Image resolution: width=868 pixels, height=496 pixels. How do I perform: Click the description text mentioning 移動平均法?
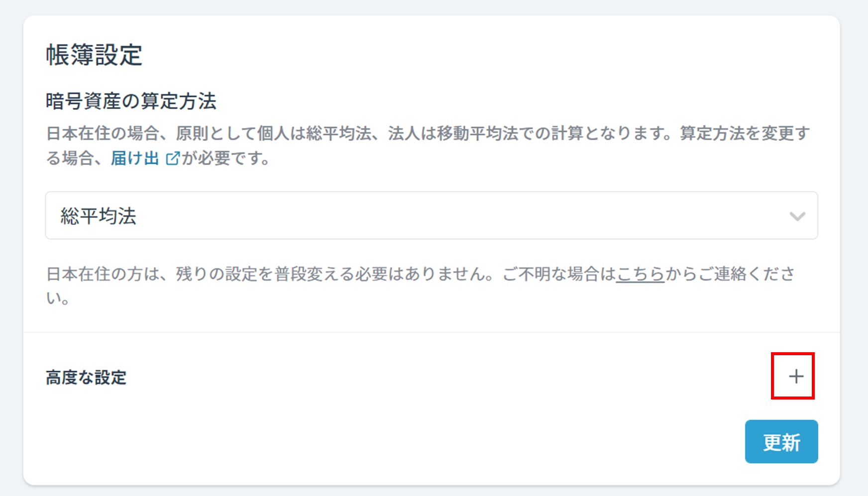[428, 146]
